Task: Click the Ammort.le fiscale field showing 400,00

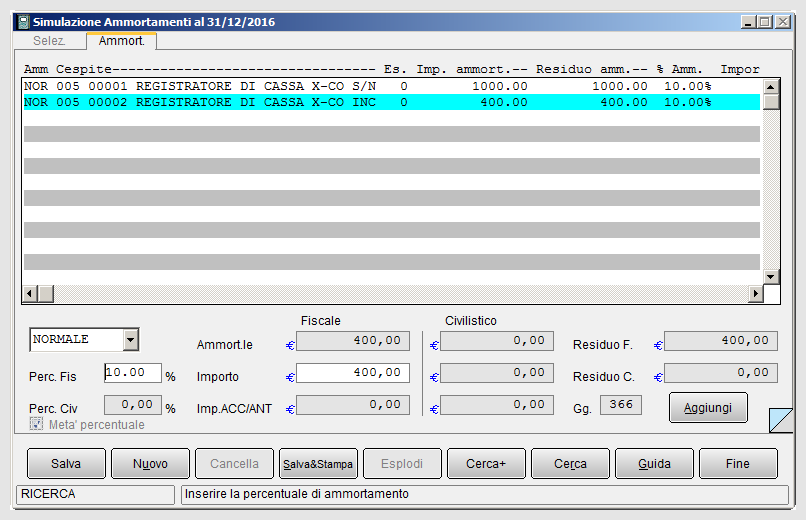Action: pyautogui.click(x=353, y=341)
